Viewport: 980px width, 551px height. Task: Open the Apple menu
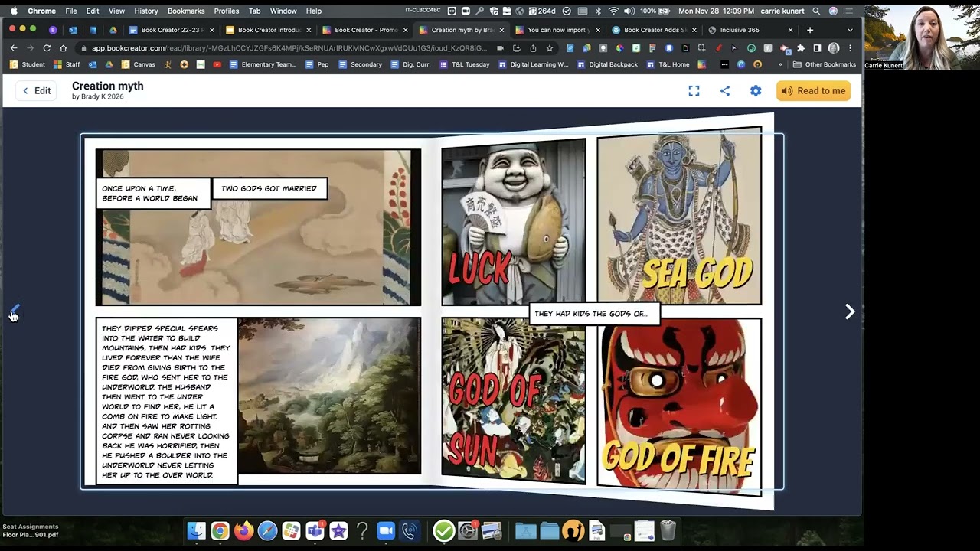tap(13, 11)
